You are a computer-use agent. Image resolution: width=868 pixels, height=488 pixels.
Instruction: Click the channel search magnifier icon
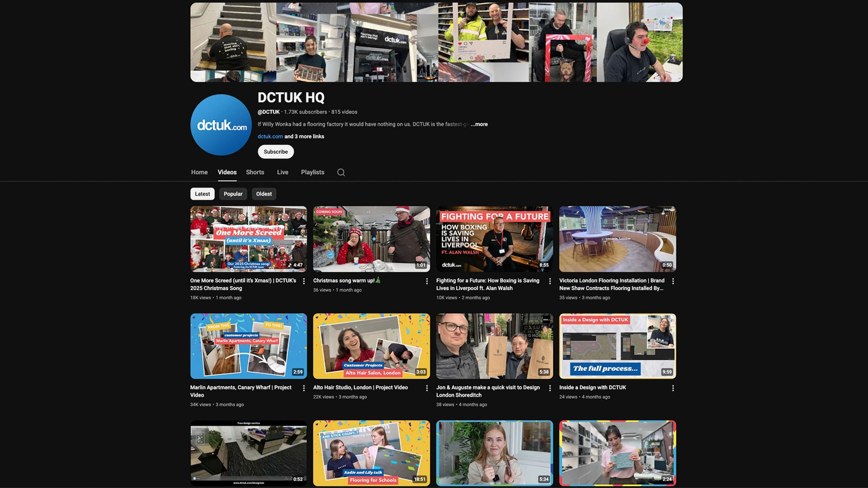click(341, 172)
